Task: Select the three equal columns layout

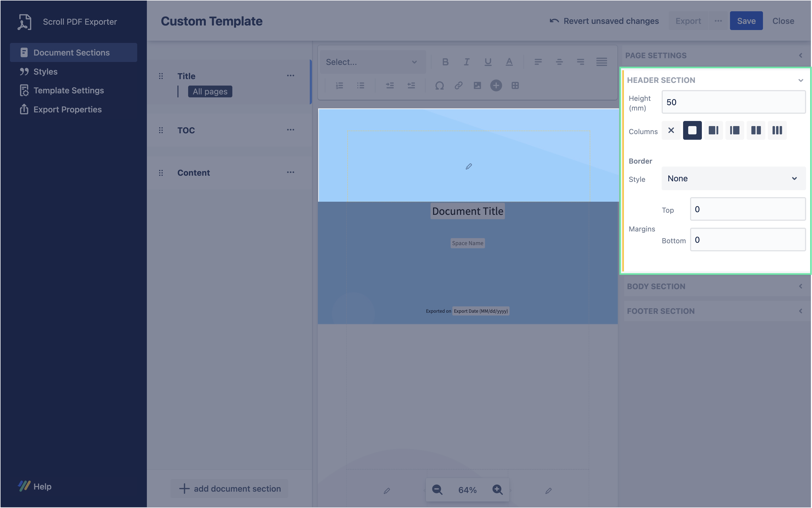Action: pyautogui.click(x=777, y=130)
